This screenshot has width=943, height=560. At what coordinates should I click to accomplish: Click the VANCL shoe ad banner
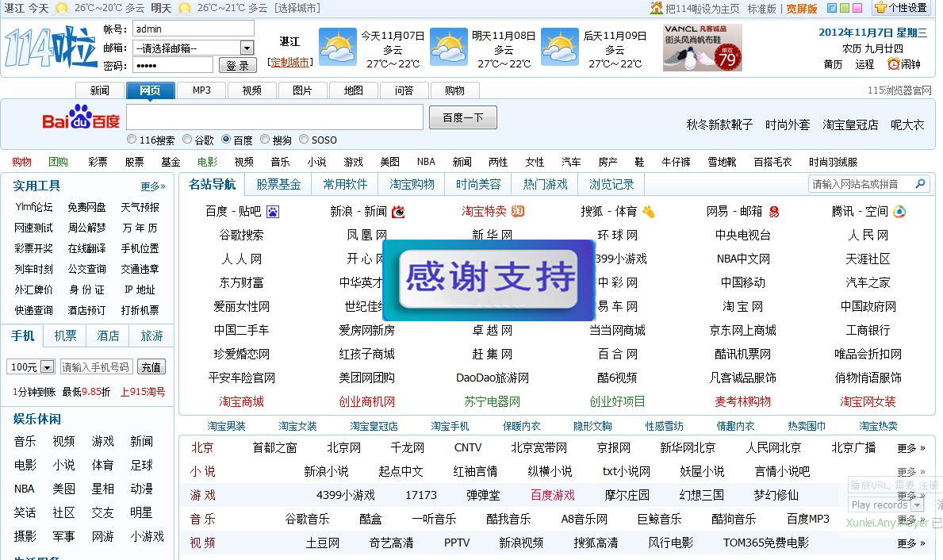point(702,48)
